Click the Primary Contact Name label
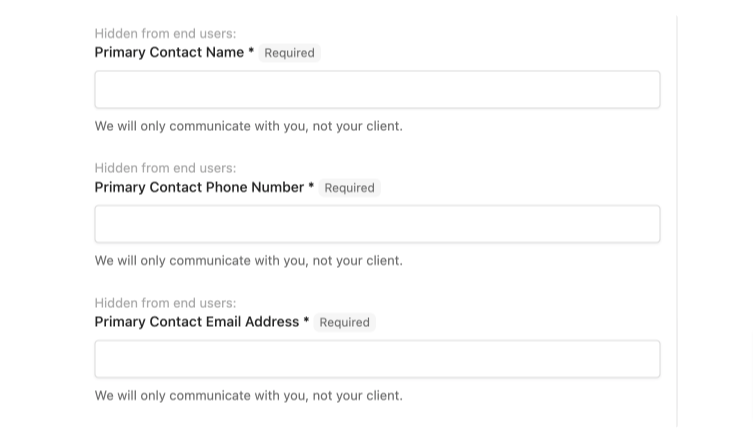 pyautogui.click(x=169, y=52)
